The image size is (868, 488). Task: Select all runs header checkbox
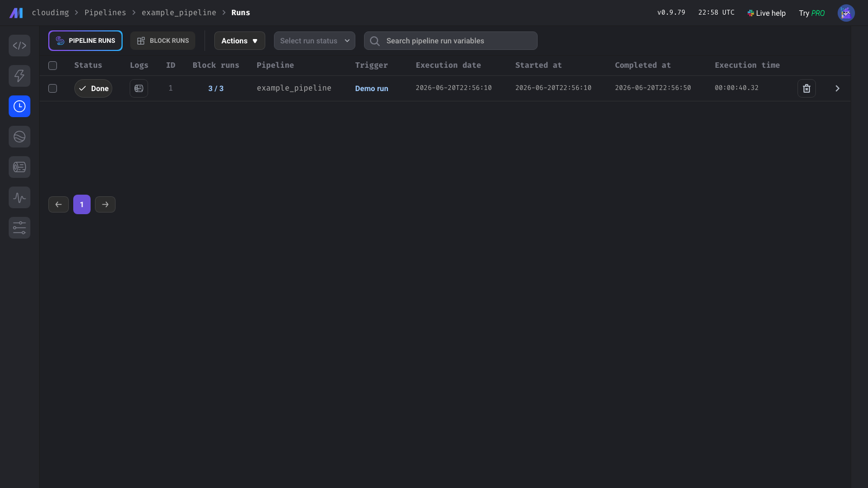53,66
